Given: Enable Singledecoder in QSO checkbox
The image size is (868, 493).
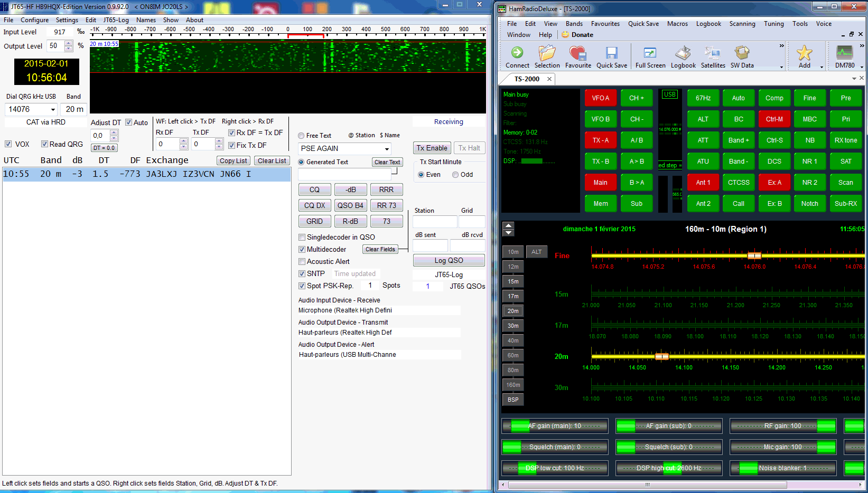Looking at the screenshot, I should [x=302, y=238].
